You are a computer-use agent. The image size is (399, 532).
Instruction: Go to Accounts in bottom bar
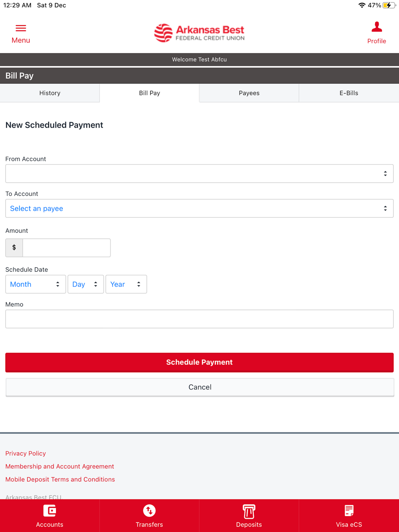(x=49, y=516)
